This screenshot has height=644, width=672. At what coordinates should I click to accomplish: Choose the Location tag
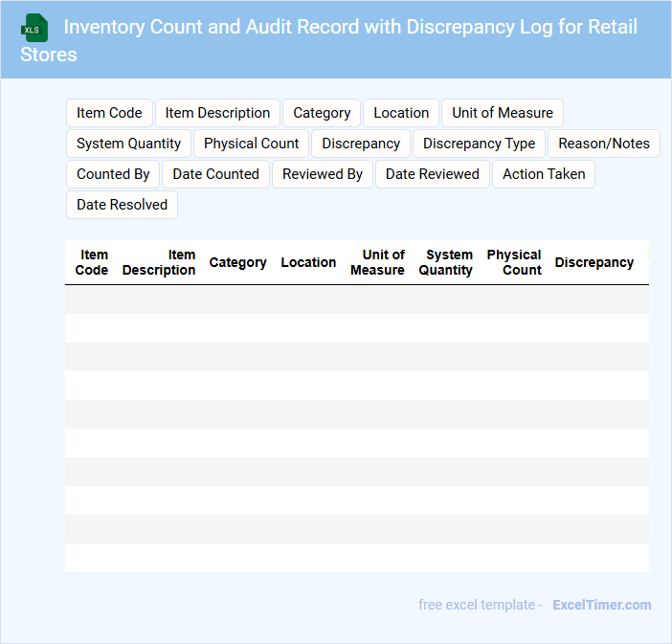[401, 113]
